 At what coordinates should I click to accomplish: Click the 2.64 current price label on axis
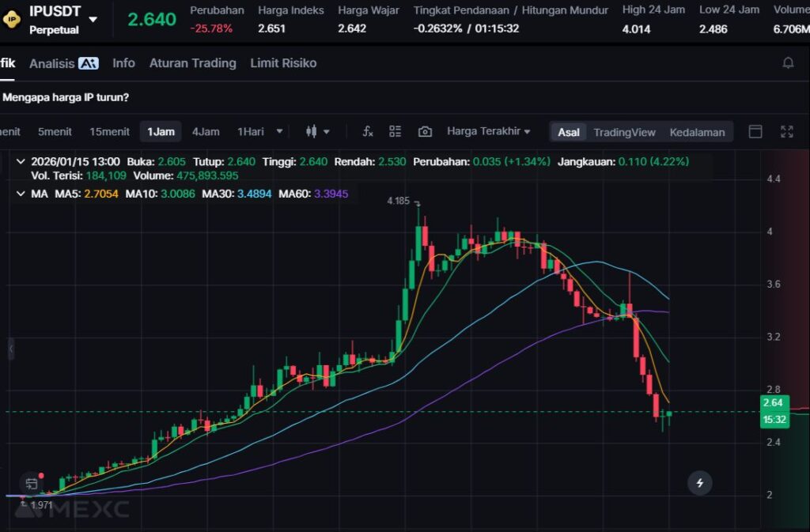point(772,403)
